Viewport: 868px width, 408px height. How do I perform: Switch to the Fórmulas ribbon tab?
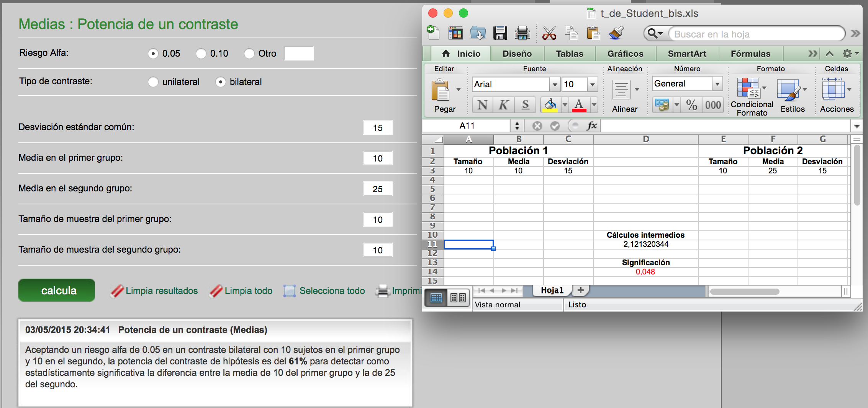click(x=750, y=54)
